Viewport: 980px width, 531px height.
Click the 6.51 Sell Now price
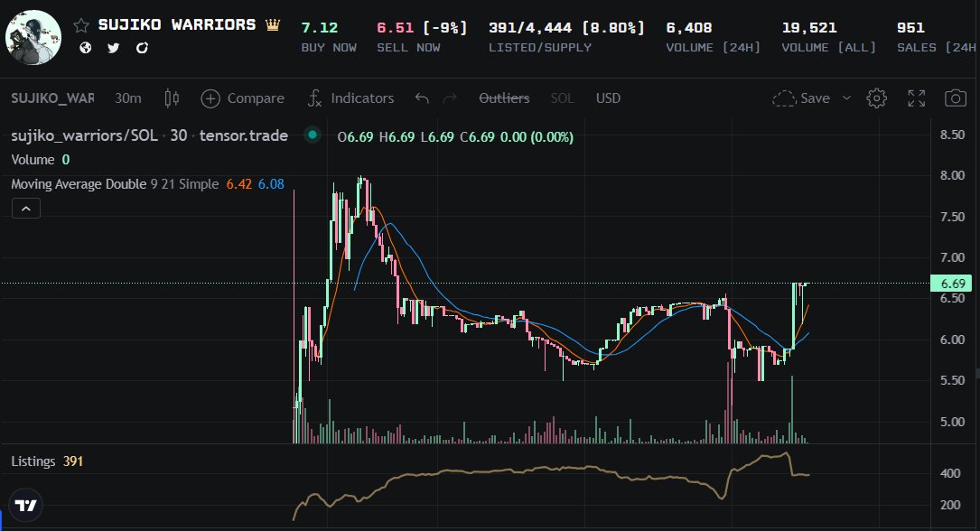(395, 27)
